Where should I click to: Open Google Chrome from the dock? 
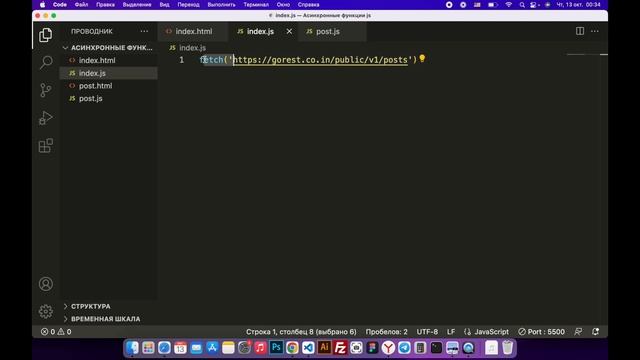pos(292,347)
